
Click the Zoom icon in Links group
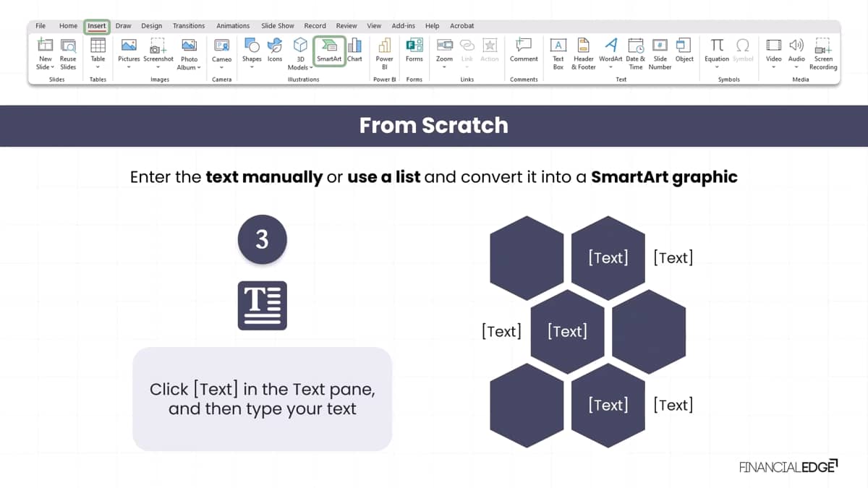pos(445,46)
